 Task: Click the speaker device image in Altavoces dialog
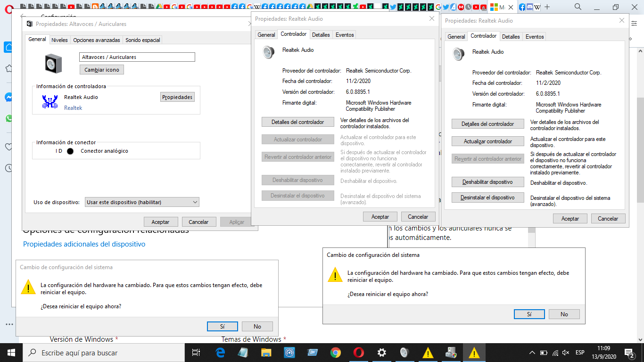[x=53, y=63]
